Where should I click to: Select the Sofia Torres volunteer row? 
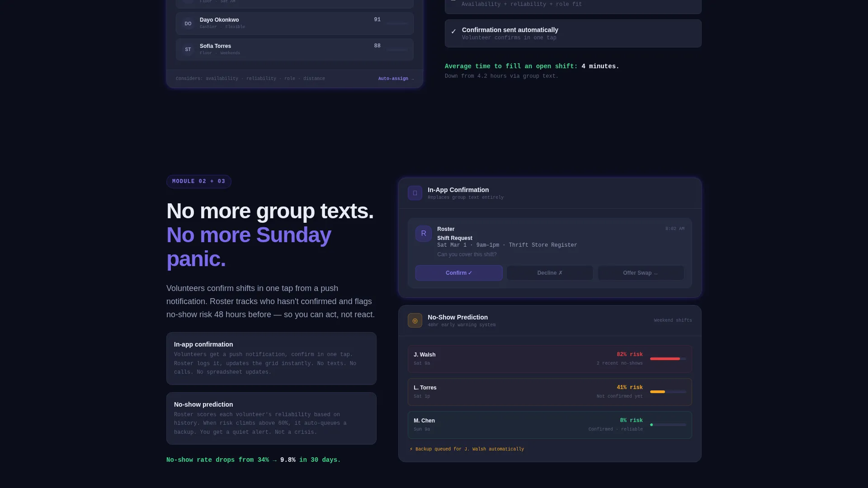[x=295, y=50]
